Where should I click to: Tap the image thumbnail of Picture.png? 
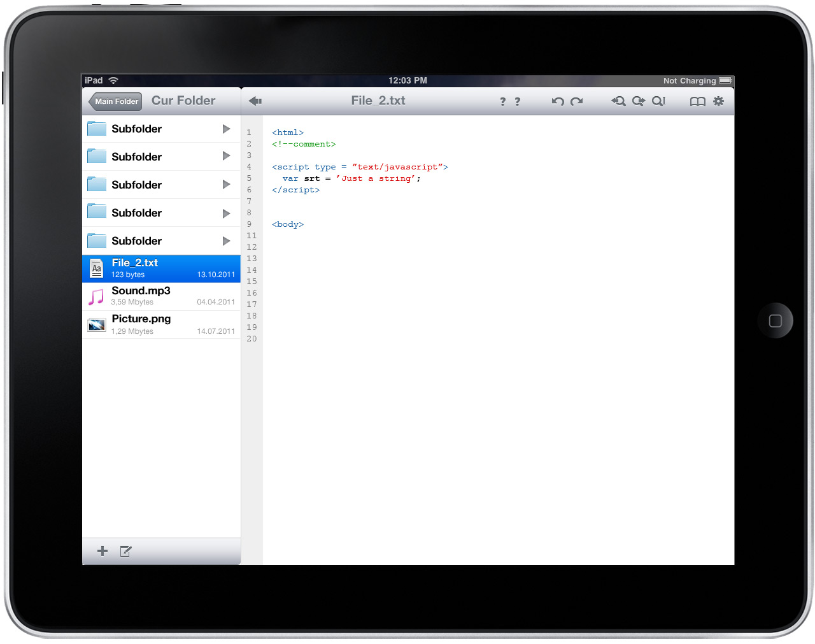click(97, 325)
